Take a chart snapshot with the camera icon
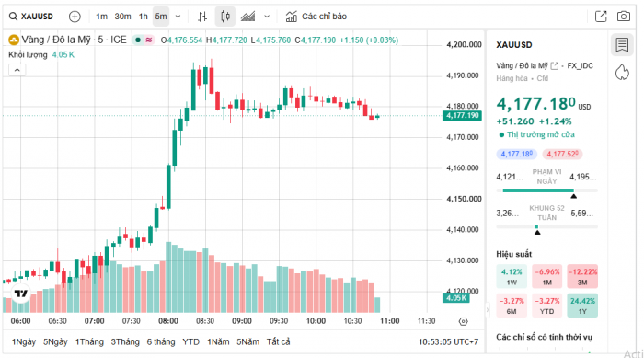Viewport: 644px width, 358px height. [x=624, y=17]
